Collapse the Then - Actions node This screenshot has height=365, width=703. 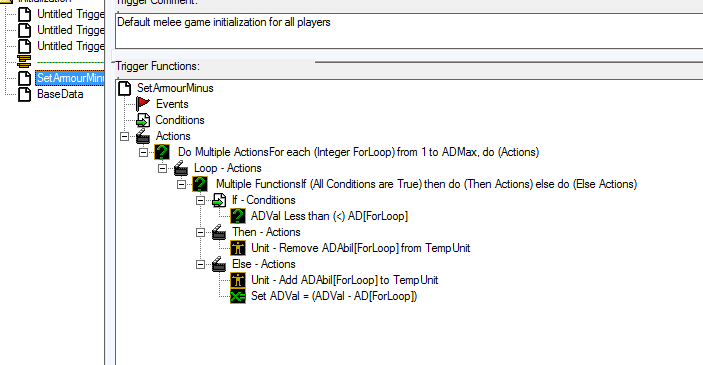point(200,233)
